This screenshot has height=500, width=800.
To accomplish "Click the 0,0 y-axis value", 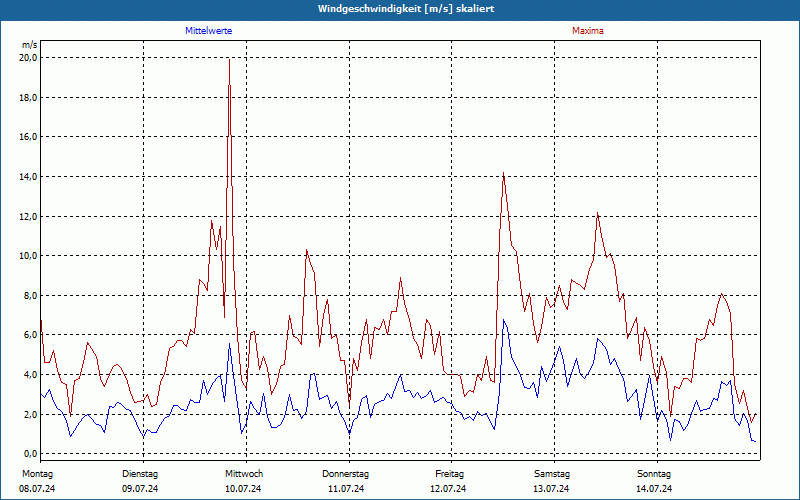I will [x=31, y=454].
